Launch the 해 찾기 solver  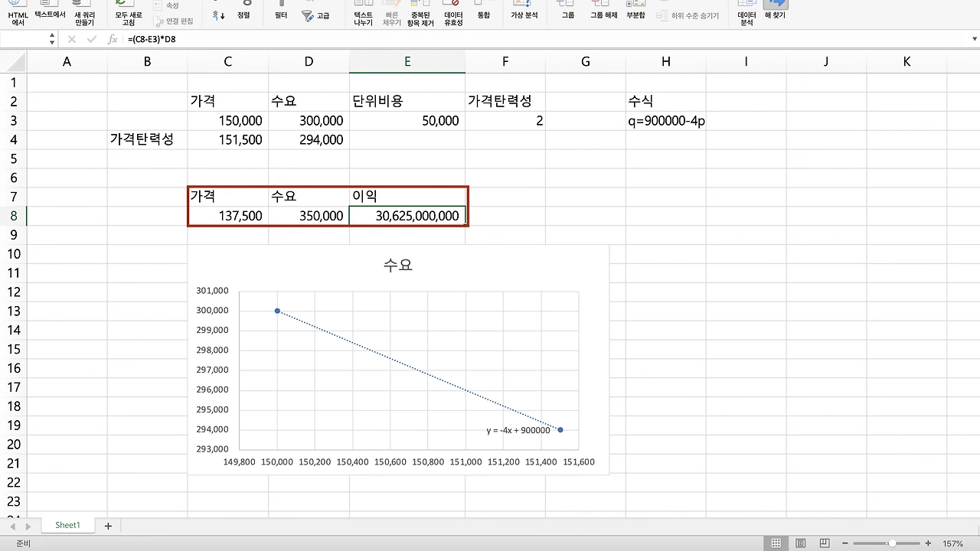(x=775, y=11)
